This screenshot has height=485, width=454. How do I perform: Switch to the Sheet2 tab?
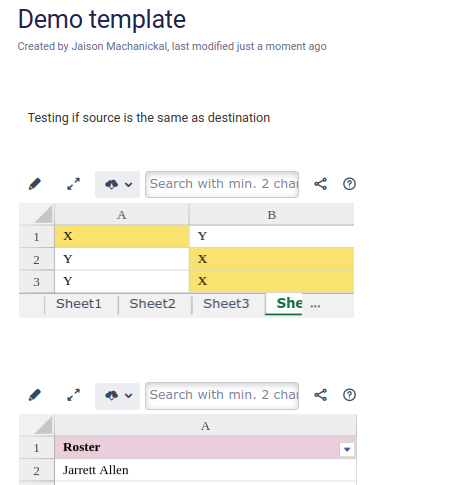point(153,304)
